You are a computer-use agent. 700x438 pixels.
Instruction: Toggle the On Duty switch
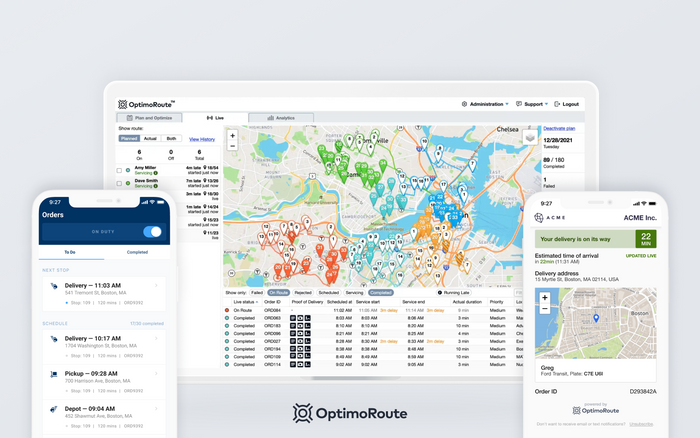coord(152,232)
